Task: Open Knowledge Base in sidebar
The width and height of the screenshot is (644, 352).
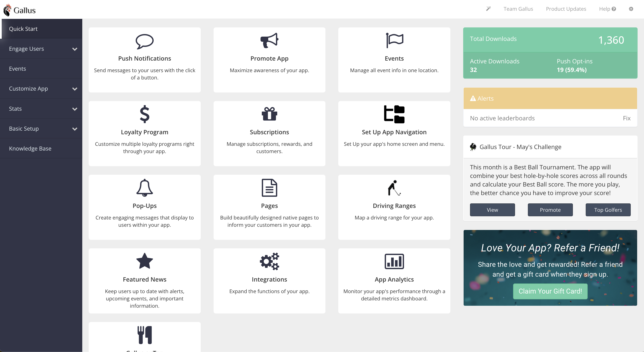Action: [x=41, y=148]
